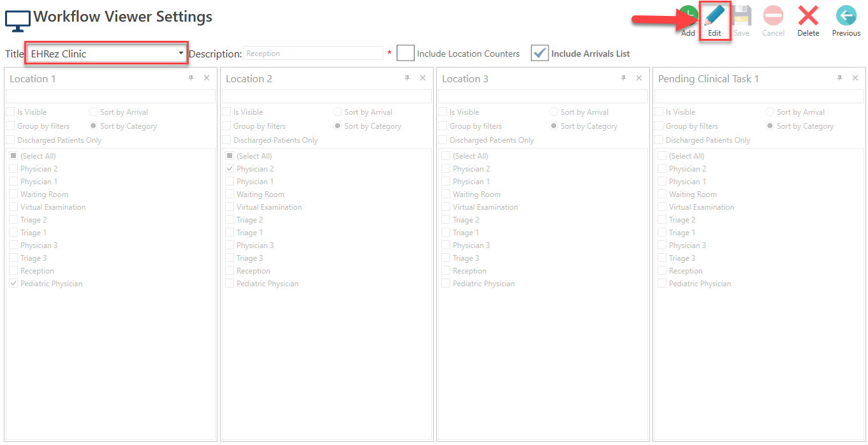Click the Delete red X icon

[808, 15]
